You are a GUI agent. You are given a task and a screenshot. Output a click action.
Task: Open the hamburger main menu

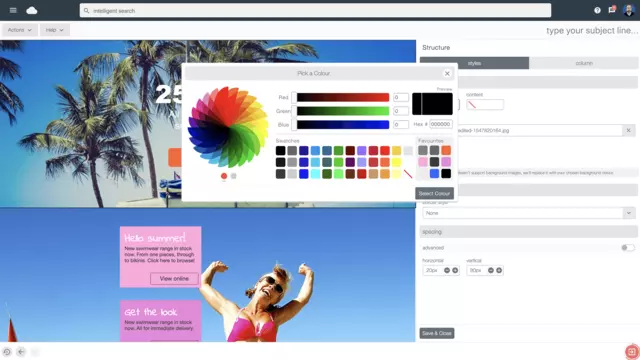coord(13,10)
